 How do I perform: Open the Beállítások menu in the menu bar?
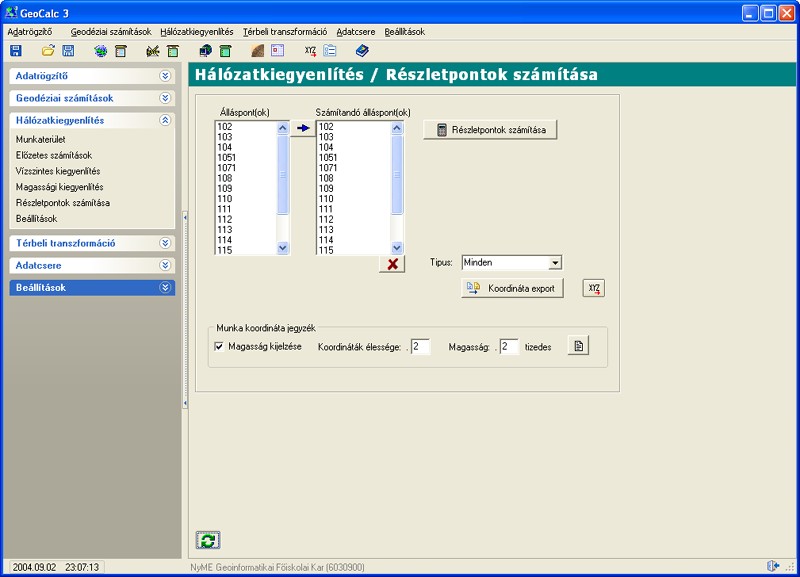[x=405, y=32]
